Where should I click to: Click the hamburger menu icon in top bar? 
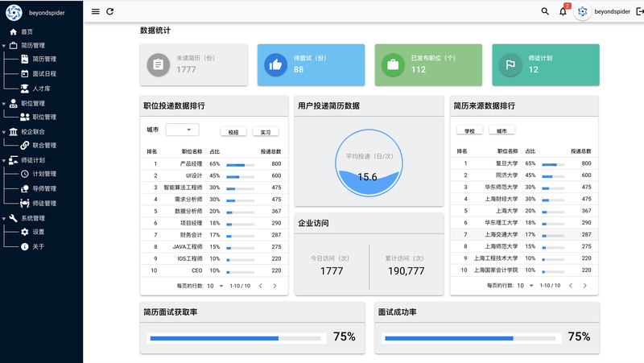pyautogui.click(x=96, y=11)
